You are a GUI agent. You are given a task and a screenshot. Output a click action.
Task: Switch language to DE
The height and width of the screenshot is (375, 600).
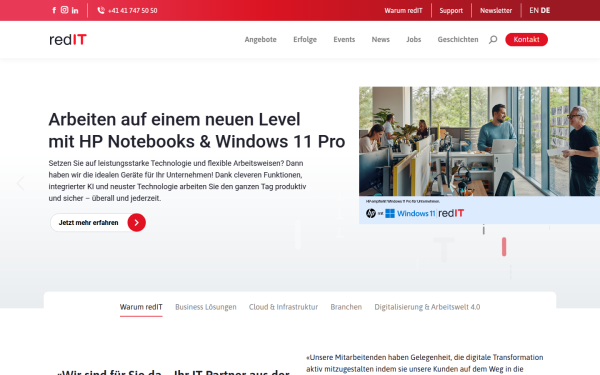point(545,11)
